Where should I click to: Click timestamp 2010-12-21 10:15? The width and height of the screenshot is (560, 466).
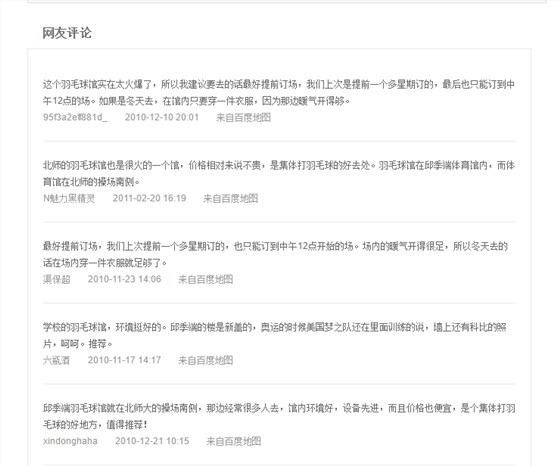pos(152,441)
